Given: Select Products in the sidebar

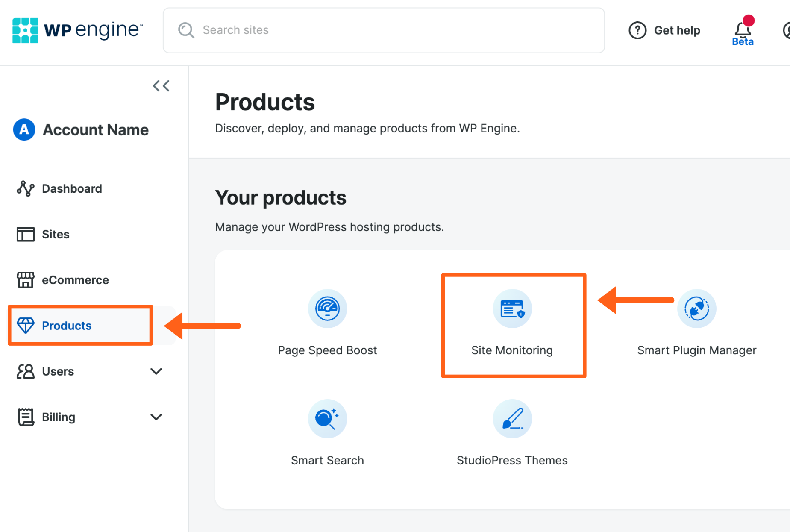Looking at the screenshot, I should pyautogui.click(x=67, y=325).
